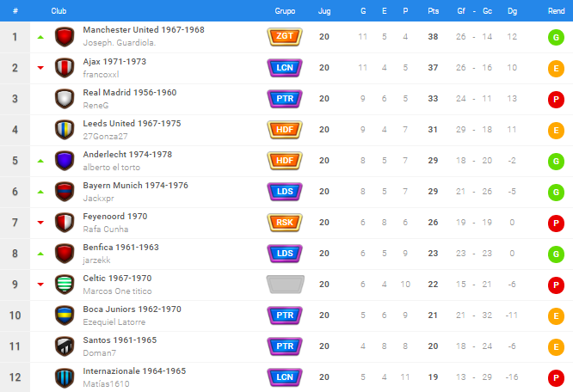Sort by the Grupo column header

[285, 11]
